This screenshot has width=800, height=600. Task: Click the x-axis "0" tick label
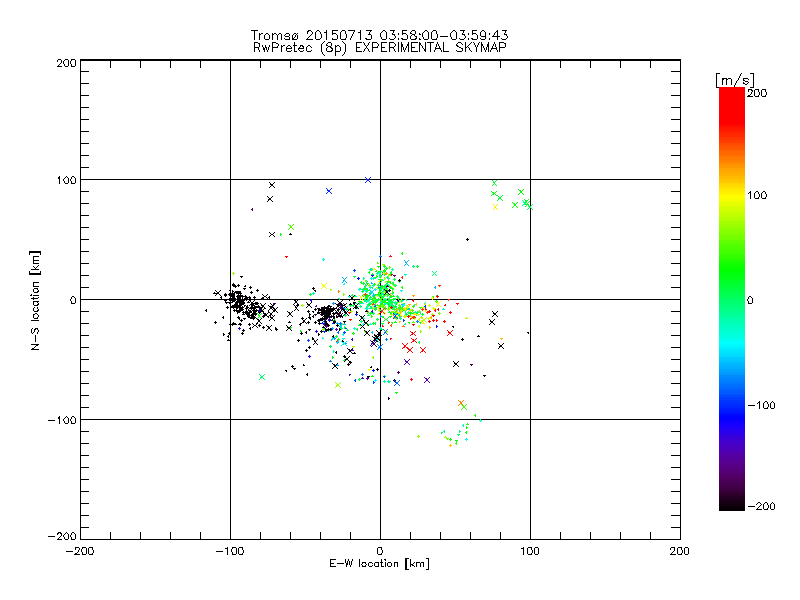tap(380, 551)
